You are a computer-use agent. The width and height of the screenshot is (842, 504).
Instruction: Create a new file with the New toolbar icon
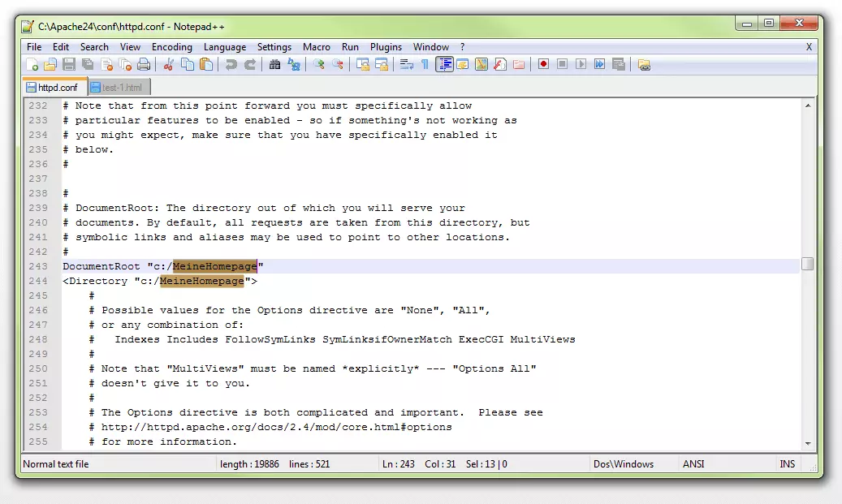(x=32, y=64)
